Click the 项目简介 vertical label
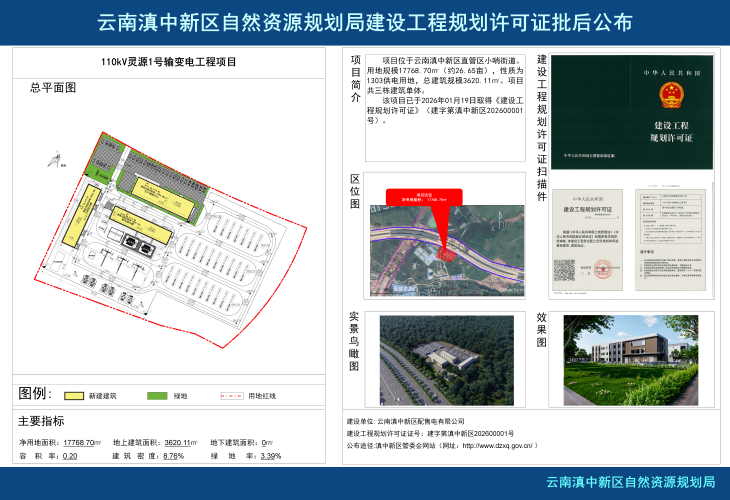 click(356, 78)
